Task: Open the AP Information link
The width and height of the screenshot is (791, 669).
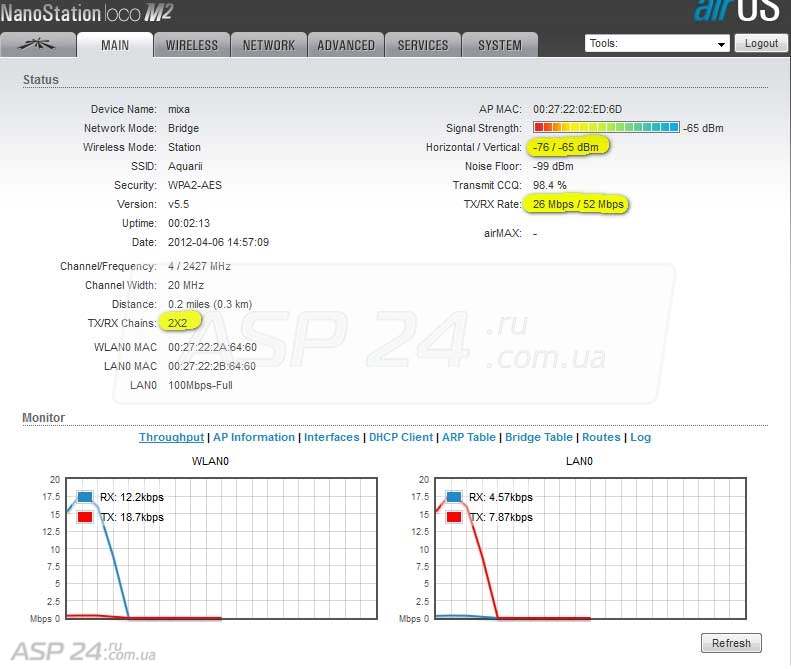Action: click(254, 437)
